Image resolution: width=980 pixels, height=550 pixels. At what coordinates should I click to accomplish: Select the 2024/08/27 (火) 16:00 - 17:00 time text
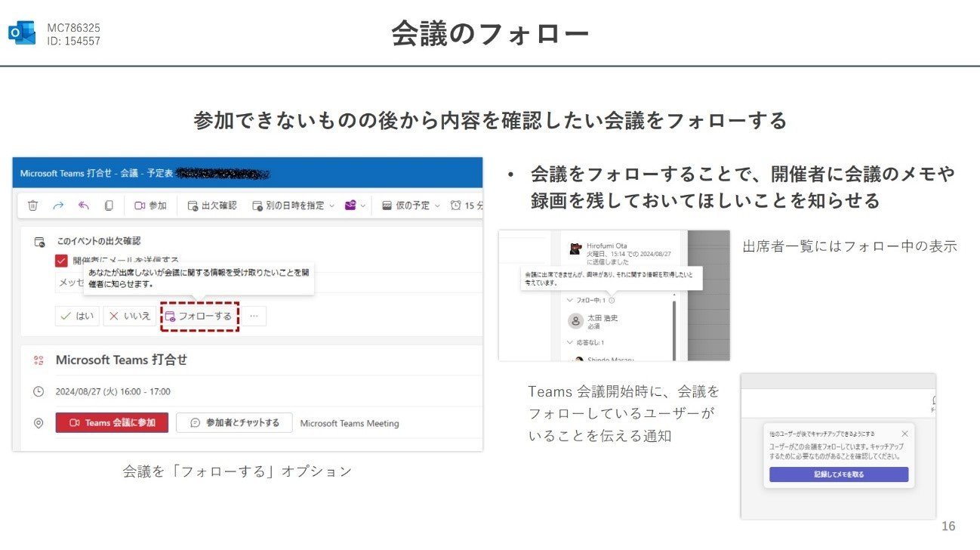(113, 391)
